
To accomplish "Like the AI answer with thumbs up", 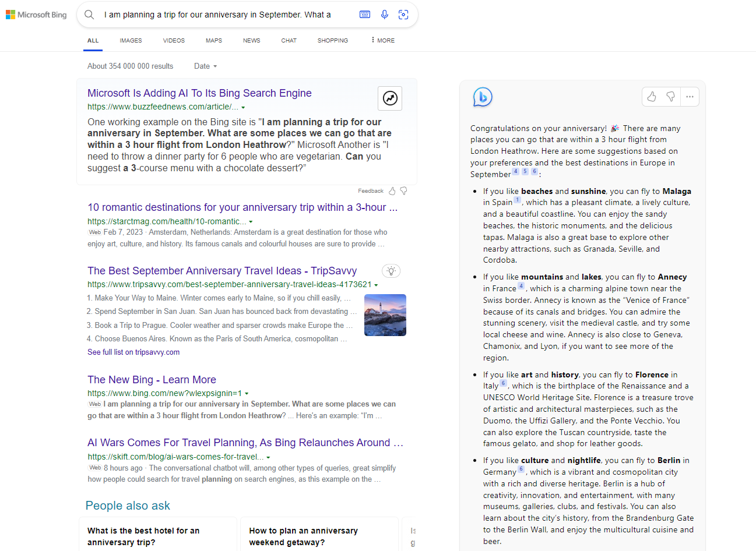I will (652, 97).
